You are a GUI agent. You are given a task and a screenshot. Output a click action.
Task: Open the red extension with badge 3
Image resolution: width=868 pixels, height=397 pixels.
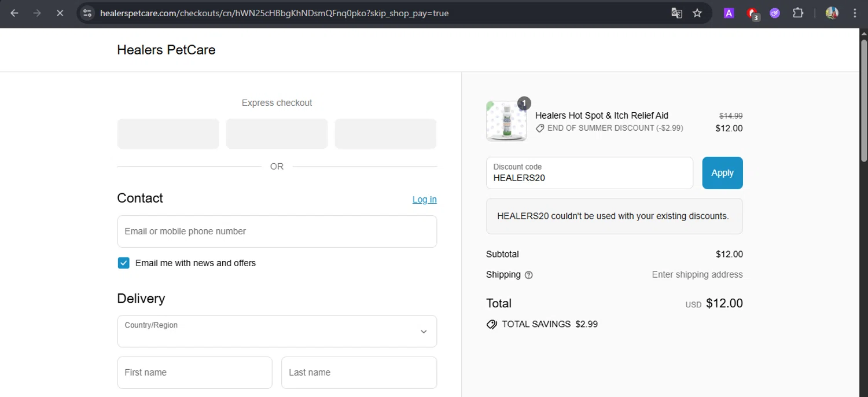point(752,13)
